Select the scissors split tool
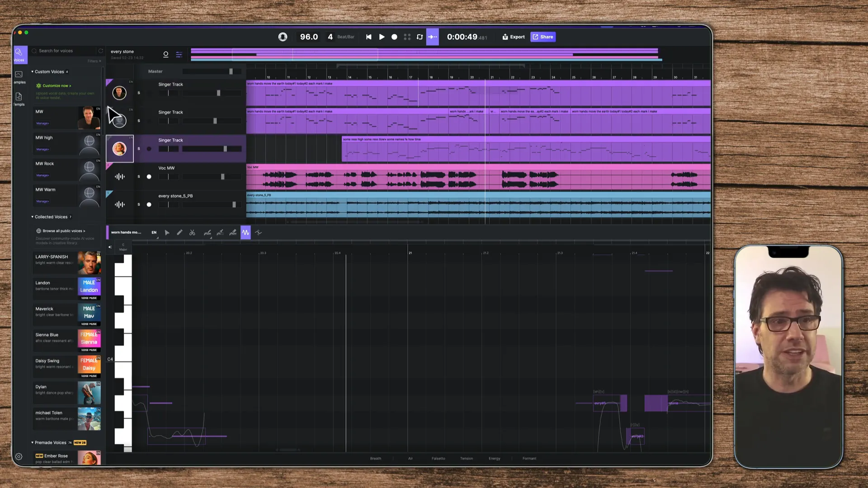The width and height of the screenshot is (868, 488). (192, 233)
